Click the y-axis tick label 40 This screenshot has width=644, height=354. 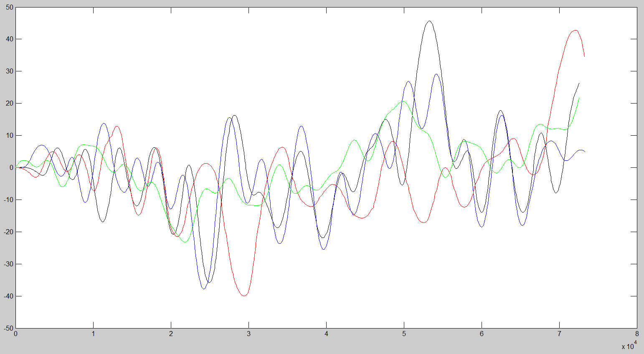coord(10,39)
